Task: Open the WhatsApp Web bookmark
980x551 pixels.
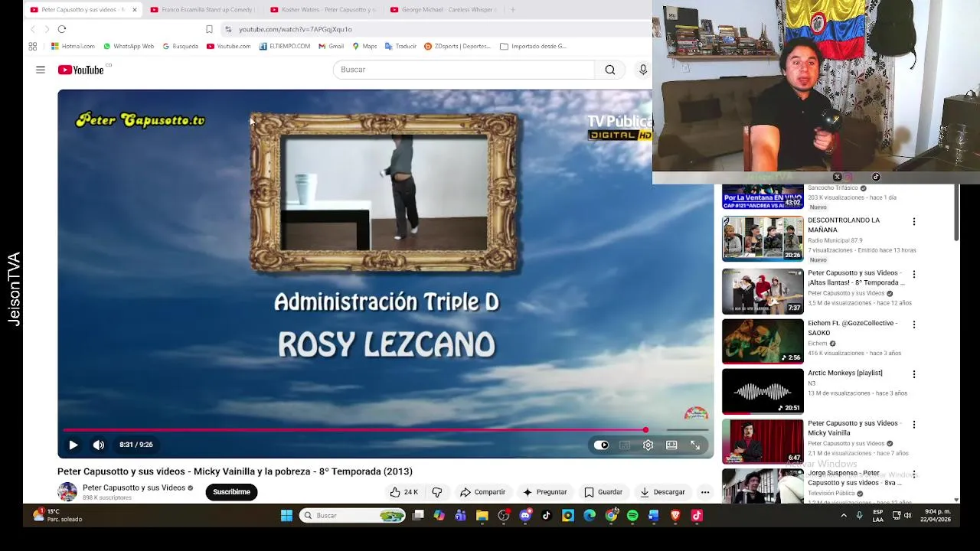Action: 129,46
